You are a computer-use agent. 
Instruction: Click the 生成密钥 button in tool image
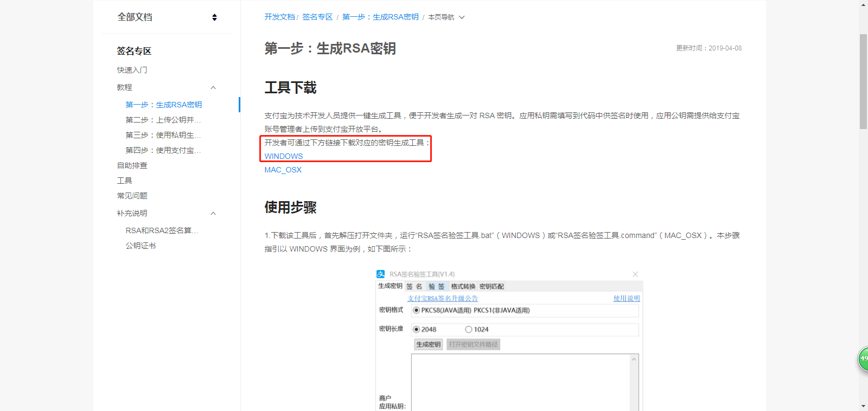click(x=429, y=344)
